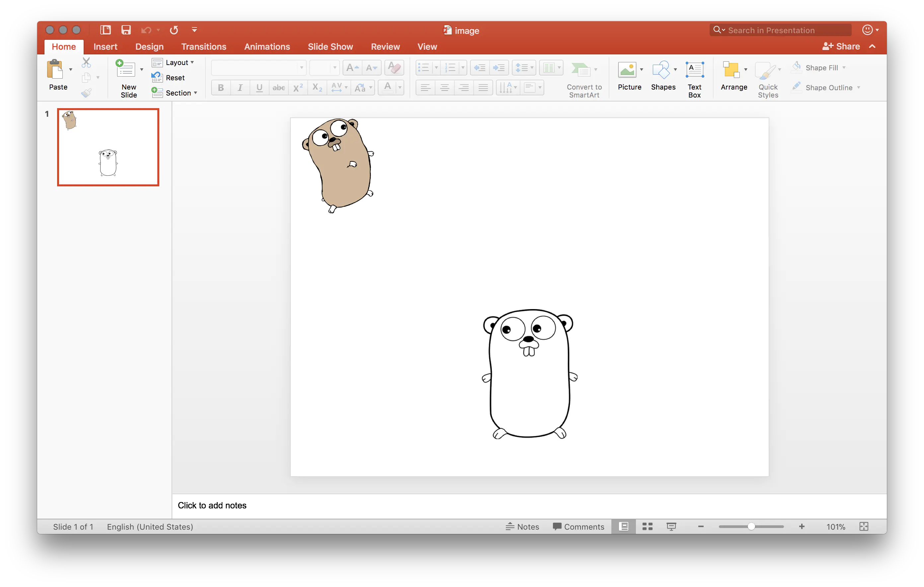Toggle Comments pane in status bar

pos(578,526)
